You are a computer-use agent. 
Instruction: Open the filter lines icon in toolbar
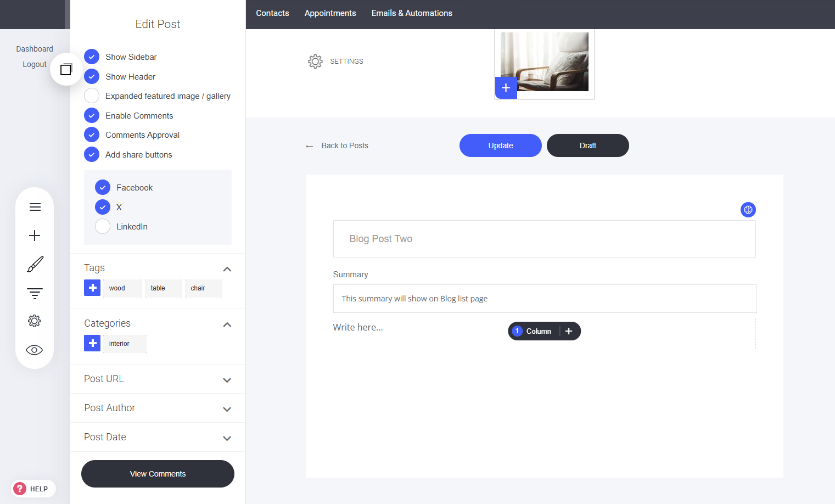click(x=35, y=293)
